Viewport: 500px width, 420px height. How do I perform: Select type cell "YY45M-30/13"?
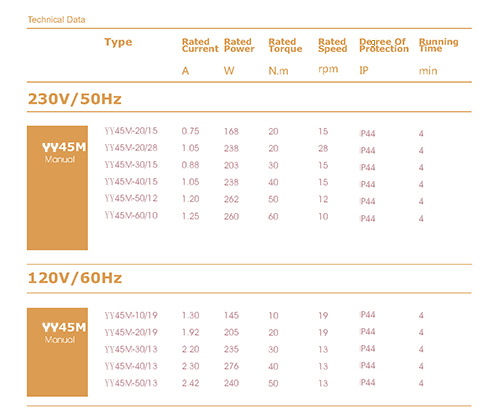tap(131, 349)
